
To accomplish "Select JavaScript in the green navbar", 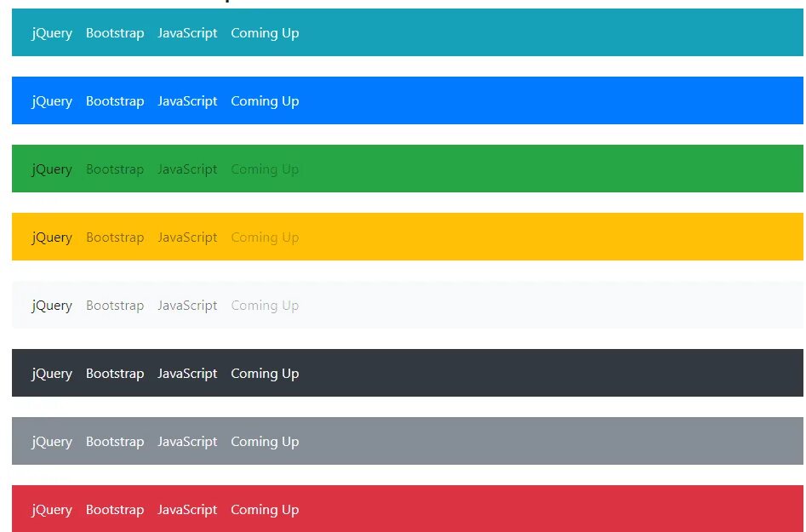I will click(187, 169).
